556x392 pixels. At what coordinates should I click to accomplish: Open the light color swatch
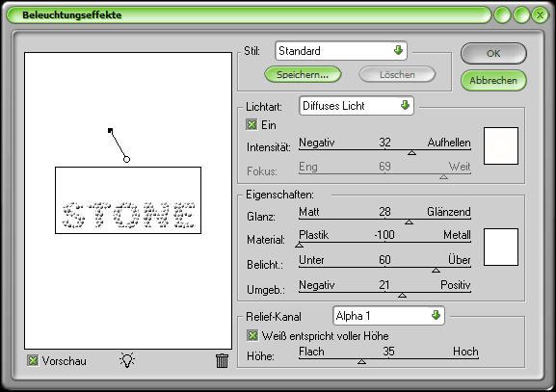pyautogui.click(x=501, y=146)
